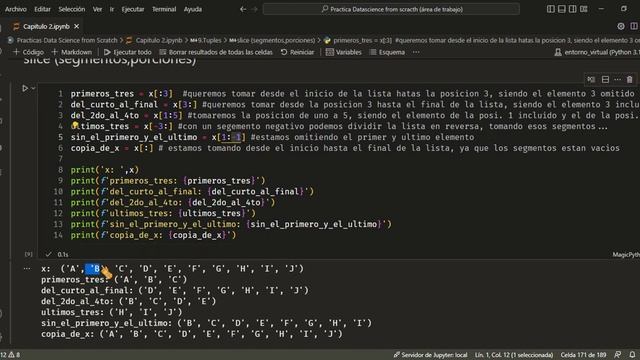Image resolution: width=640 pixels, height=360 pixels.
Task: Click the file icon on the Capitulo 2.ipynb tab
Action: (16, 27)
